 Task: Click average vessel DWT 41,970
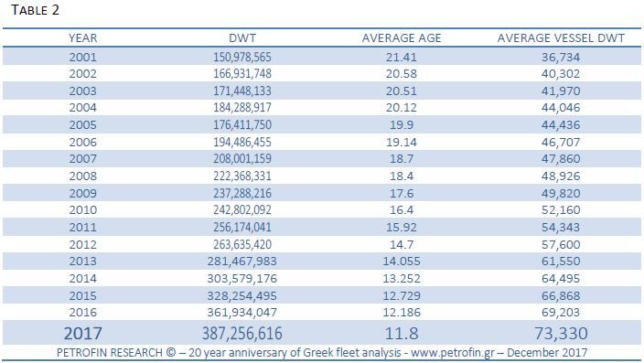tap(561, 91)
